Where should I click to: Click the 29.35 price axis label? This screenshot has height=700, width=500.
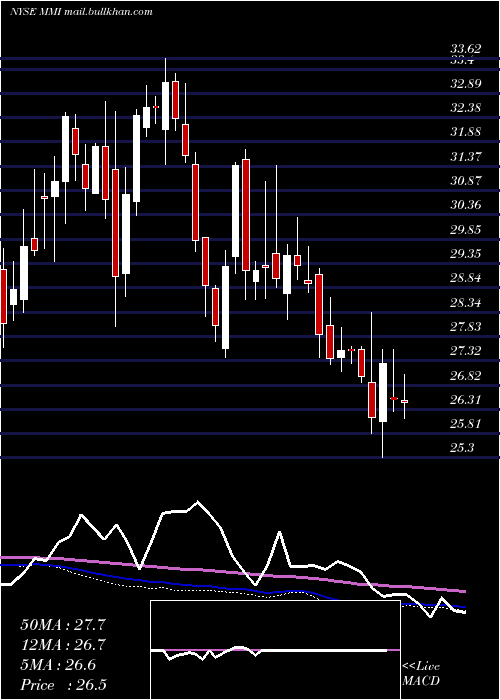467,254
